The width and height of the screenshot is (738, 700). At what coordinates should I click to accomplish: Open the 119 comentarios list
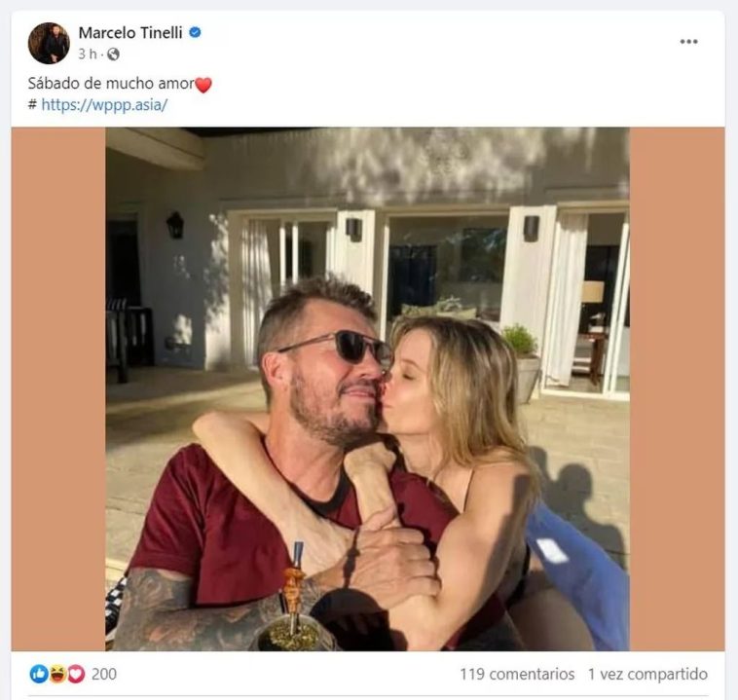click(x=517, y=674)
